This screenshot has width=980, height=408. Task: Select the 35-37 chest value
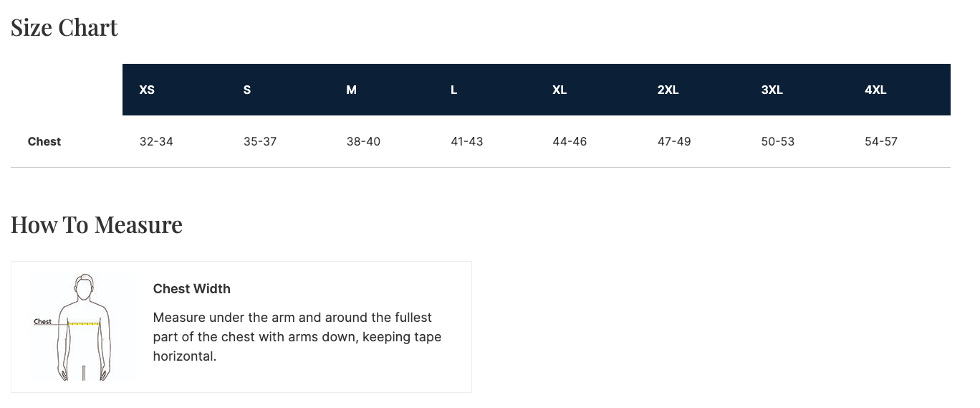coord(260,142)
